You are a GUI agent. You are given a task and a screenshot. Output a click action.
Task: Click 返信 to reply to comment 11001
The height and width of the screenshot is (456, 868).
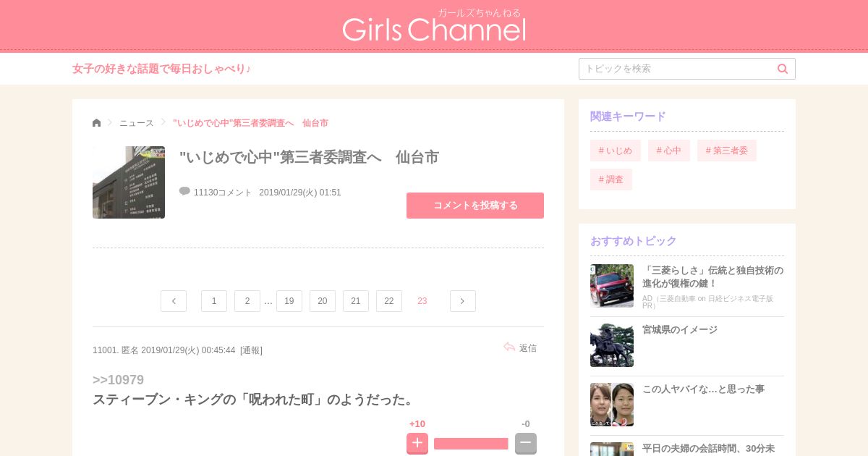coord(528,348)
